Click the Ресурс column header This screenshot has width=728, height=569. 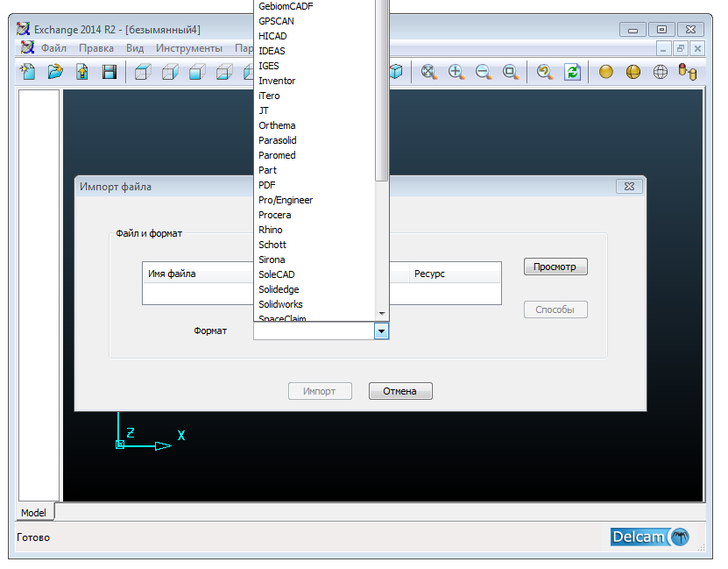(x=454, y=274)
